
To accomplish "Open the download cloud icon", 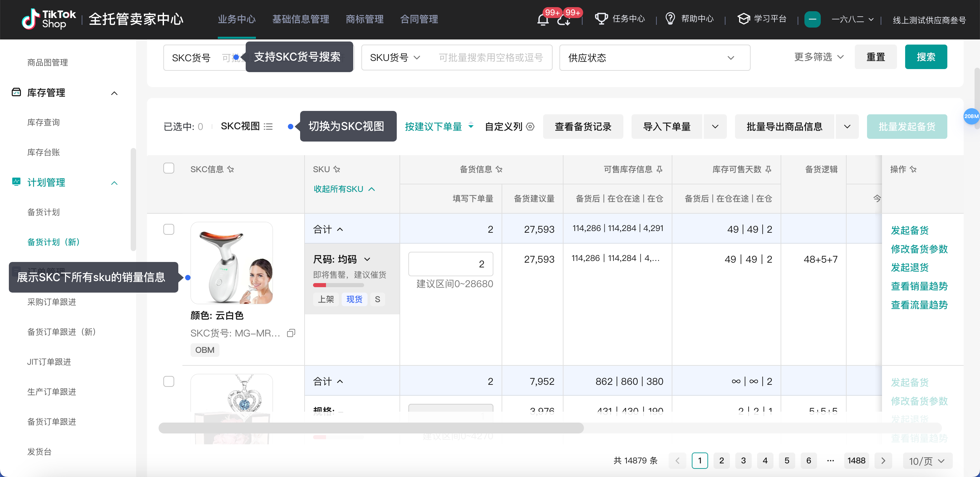I will point(563,20).
